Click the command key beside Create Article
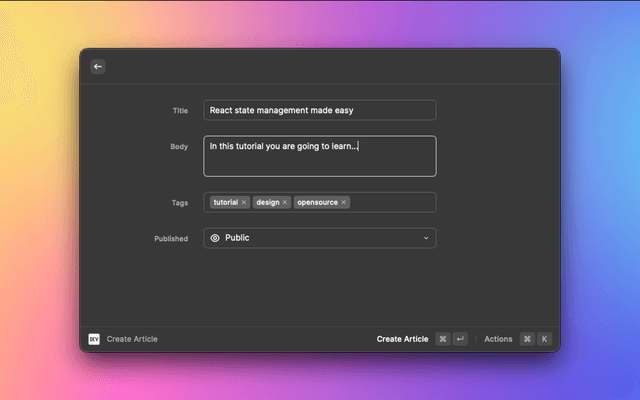This screenshot has width=640, height=400. pos(442,339)
